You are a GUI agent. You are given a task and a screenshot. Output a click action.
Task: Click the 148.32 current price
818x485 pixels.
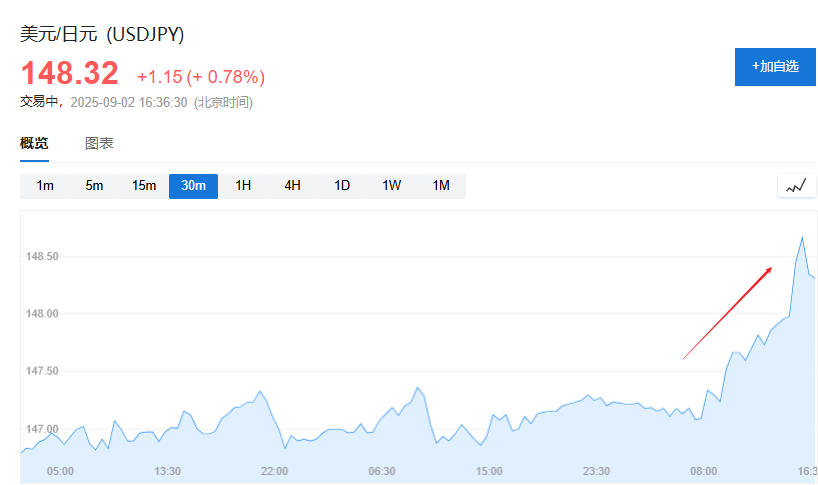coord(69,73)
